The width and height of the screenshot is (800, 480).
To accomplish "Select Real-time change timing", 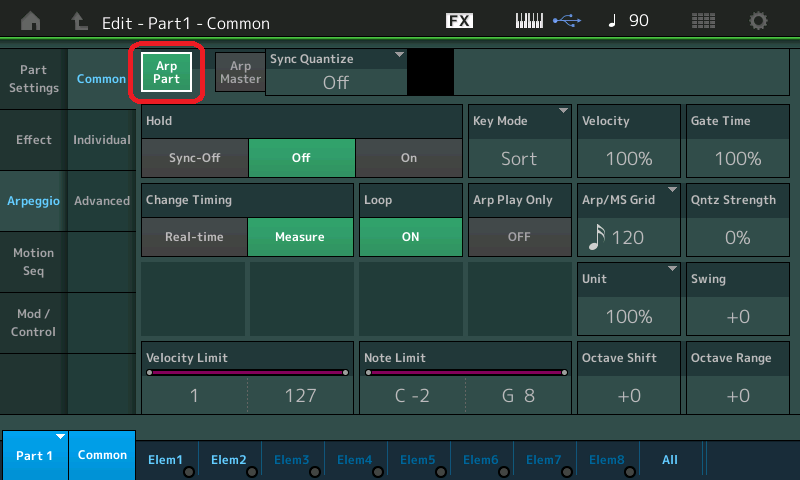I will pyautogui.click(x=194, y=237).
